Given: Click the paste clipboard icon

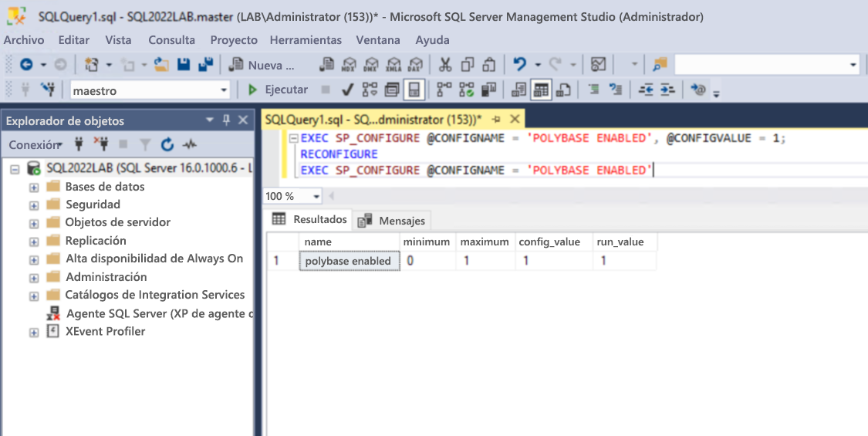Looking at the screenshot, I should tap(489, 65).
